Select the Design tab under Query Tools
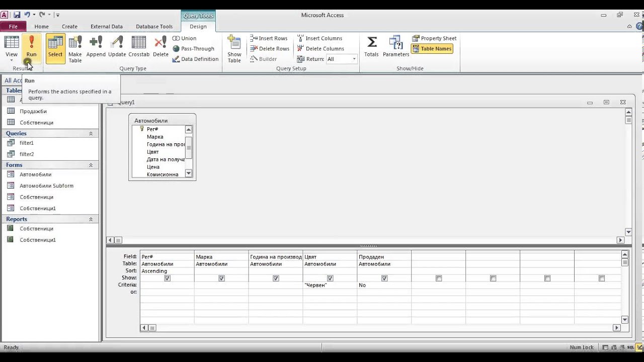644x362 pixels. click(x=198, y=27)
